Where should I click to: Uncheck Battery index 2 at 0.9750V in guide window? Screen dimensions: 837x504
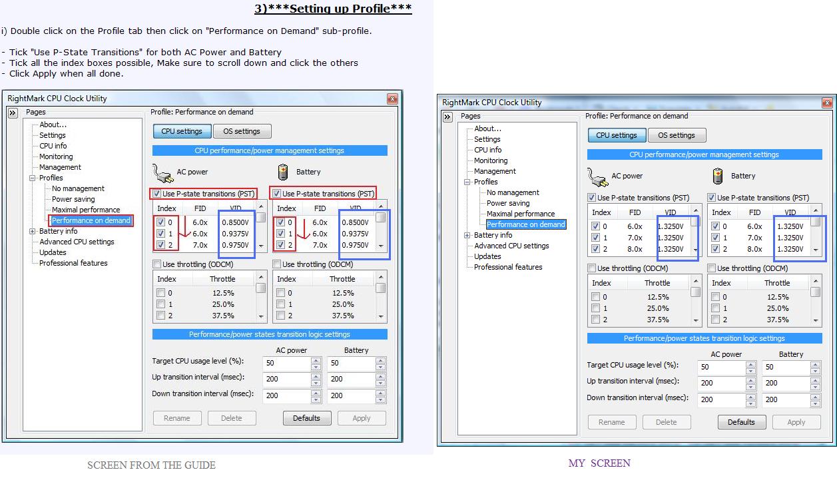point(280,245)
